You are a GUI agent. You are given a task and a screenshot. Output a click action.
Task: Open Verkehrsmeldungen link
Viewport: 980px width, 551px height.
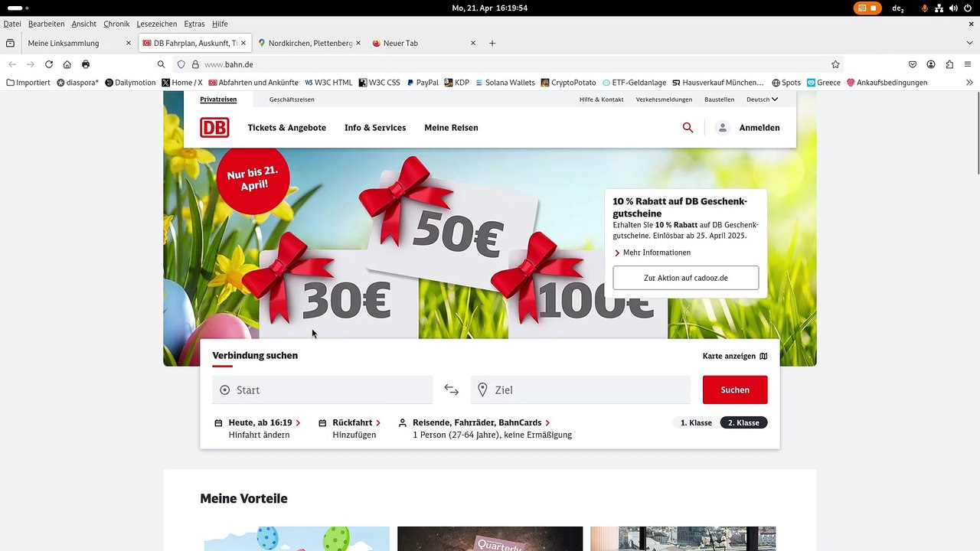pyautogui.click(x=664, y=99)
